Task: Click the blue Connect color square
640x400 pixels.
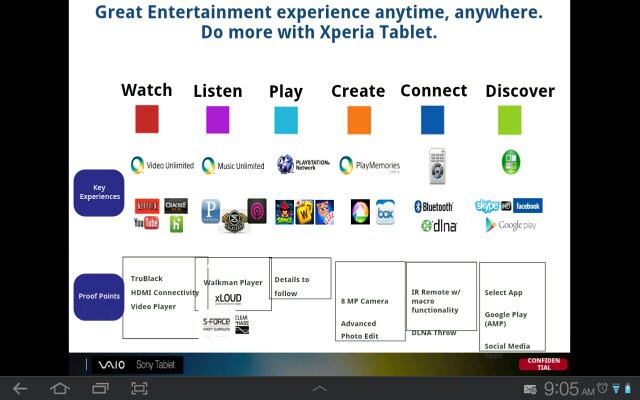Action: [432, 120]
